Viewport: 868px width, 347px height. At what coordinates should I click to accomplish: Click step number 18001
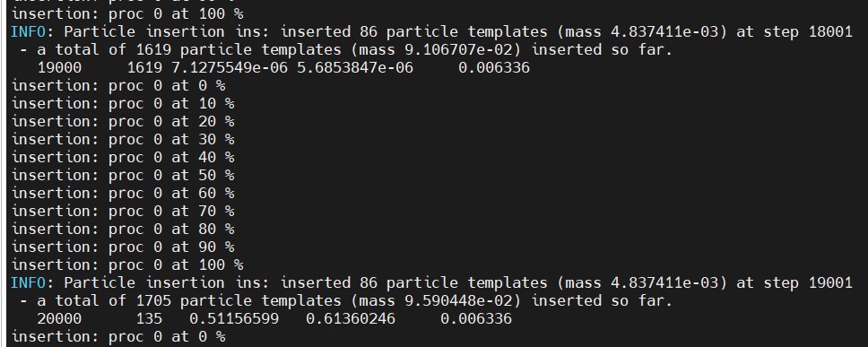[x=830, y=32]
